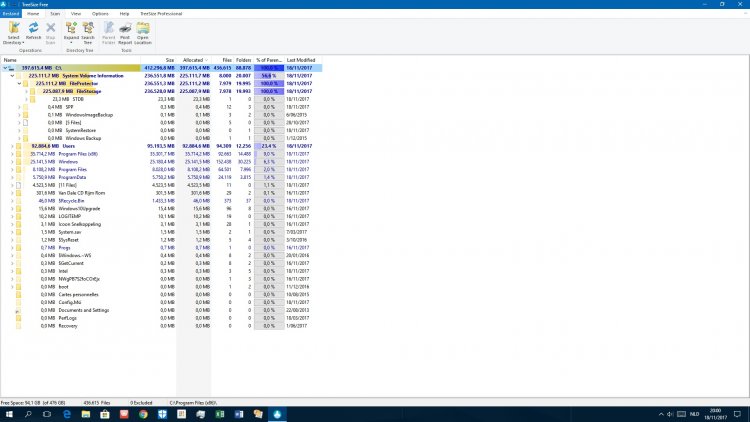The width and height of the screenshot is (750, 422).
Task: Click the Select Directory ribbon icon
Action: 12,31
